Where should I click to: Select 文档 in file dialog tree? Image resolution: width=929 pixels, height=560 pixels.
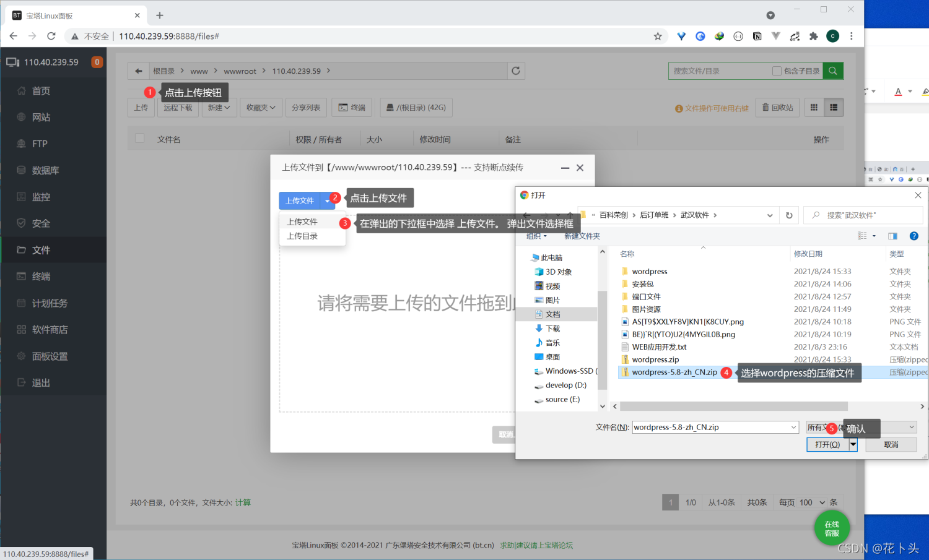547,314
